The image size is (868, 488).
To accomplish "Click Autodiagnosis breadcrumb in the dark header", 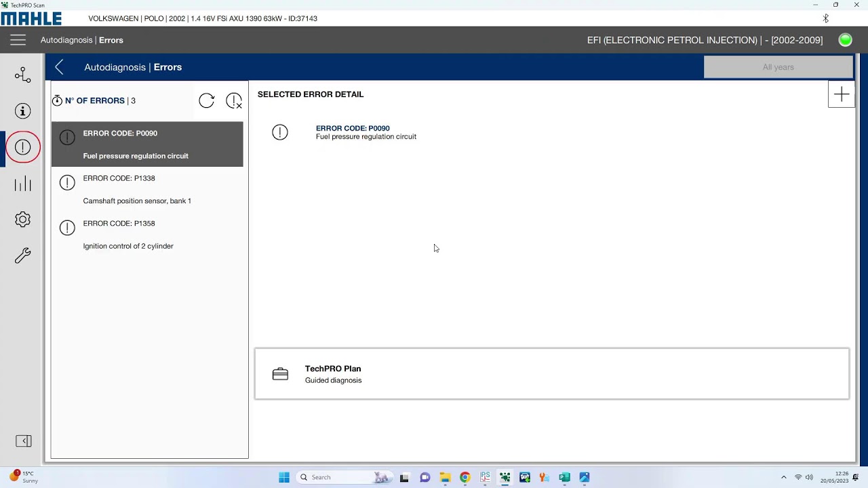I will pyautogui.click(x=66, y=40).
